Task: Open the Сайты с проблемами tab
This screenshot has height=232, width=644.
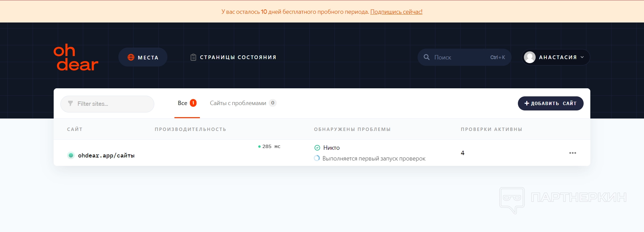Action: click(238, 103)
